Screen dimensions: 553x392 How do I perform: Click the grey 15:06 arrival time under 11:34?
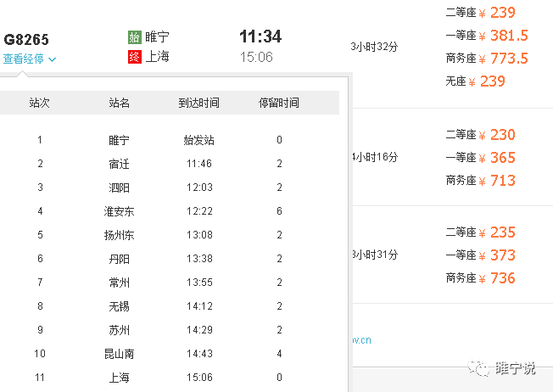(x=256, y=57)
